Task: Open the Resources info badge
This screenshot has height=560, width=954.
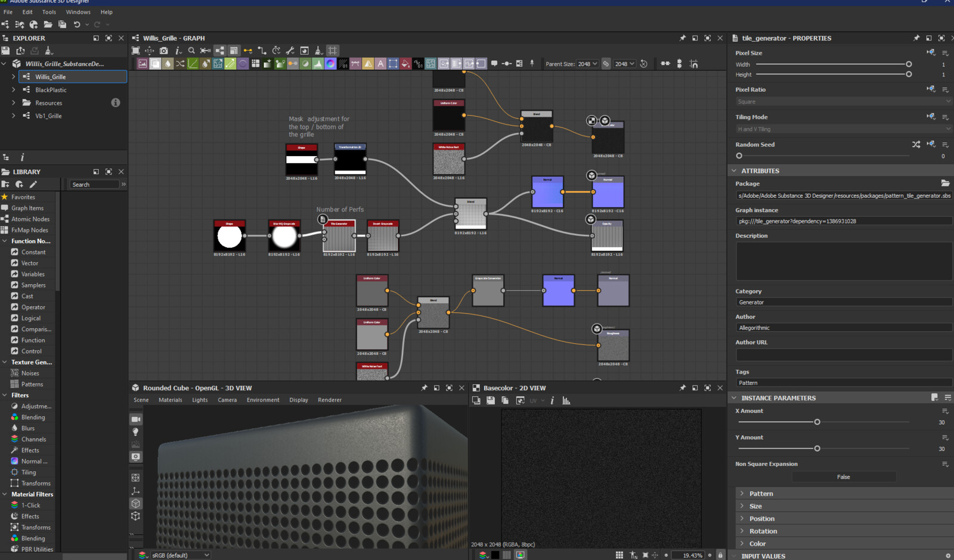Action: point(116,102)
